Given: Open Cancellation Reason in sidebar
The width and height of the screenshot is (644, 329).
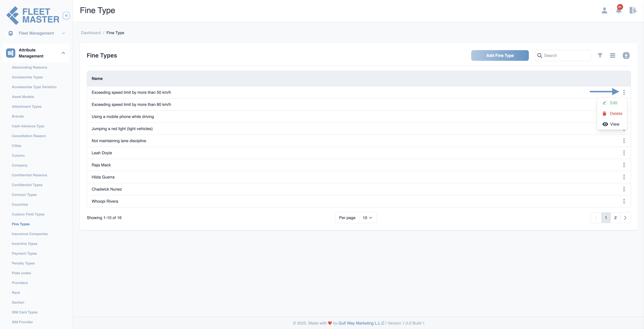Looking at the screenshot, I should coord(29,136).
